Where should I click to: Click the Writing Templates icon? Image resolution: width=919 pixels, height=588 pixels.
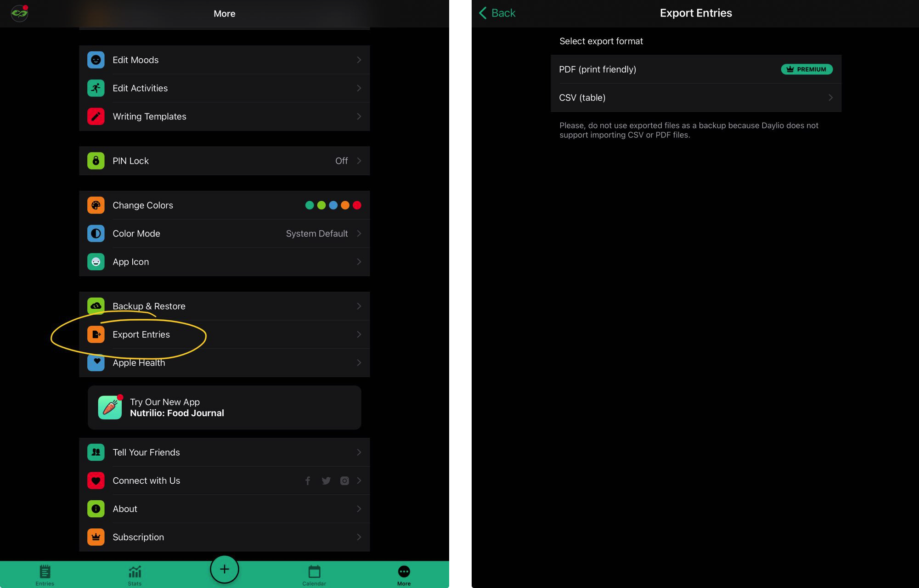[x=96, y=116]
